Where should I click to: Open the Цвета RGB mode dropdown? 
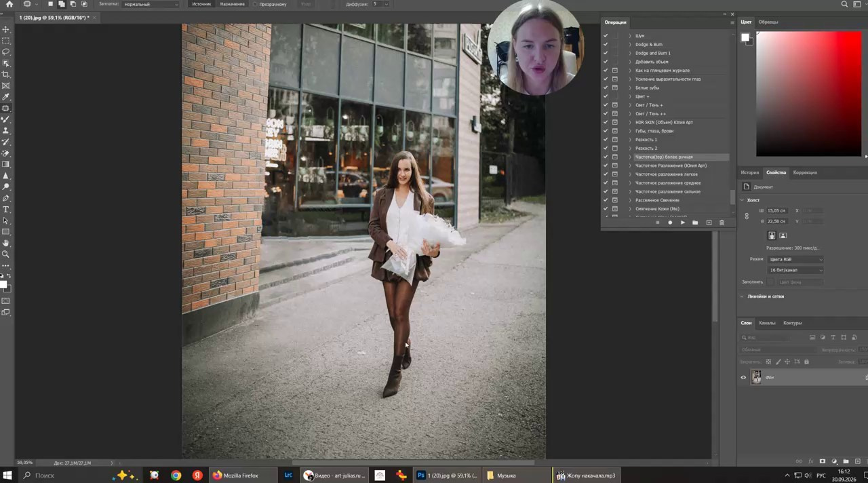pyautogui.click(x=795, y=259)
